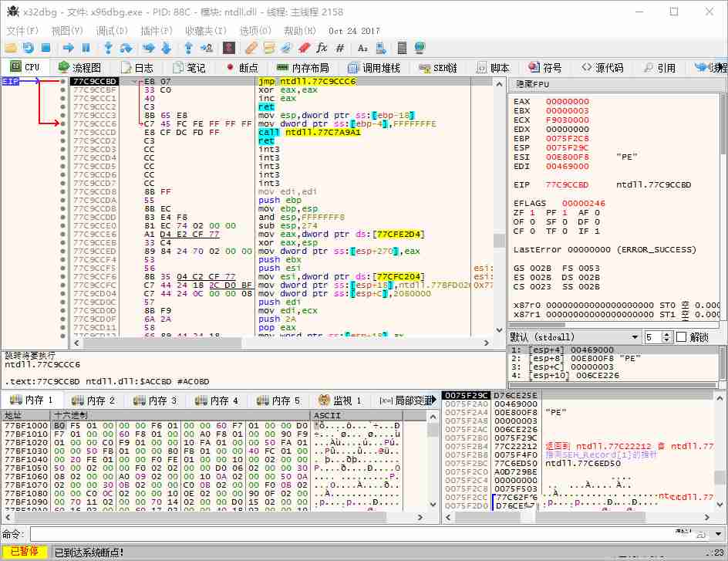This screenshot has width=728, height=561.
Task: Click the disassembly horizontal scrollbar right arrow
Action: tap(486, 343)
